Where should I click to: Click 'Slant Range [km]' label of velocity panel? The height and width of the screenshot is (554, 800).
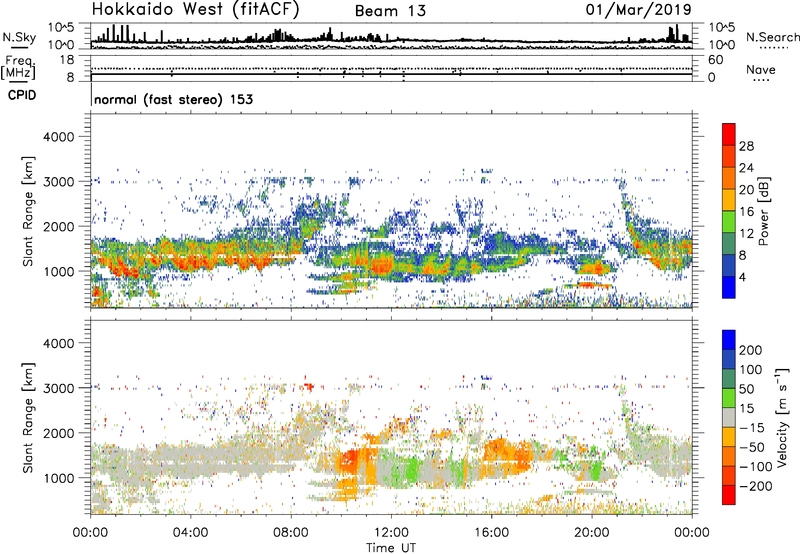[28, 418]
